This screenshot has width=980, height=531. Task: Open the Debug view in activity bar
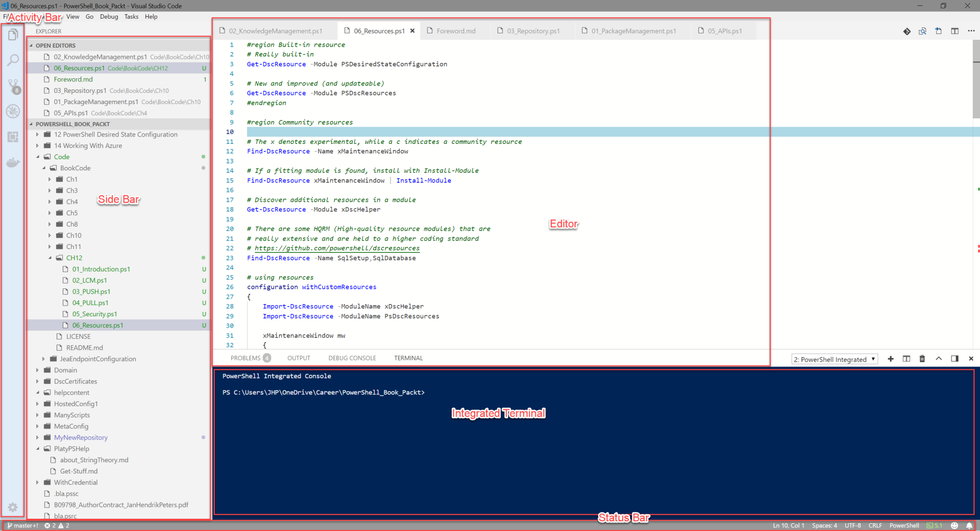13,111
